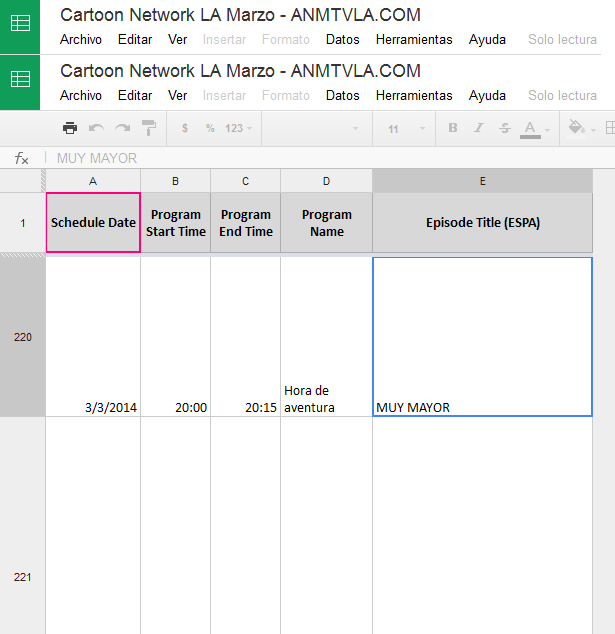Click the lower green Sheets home icon
The image size is (615, 634).
point(20,82)
